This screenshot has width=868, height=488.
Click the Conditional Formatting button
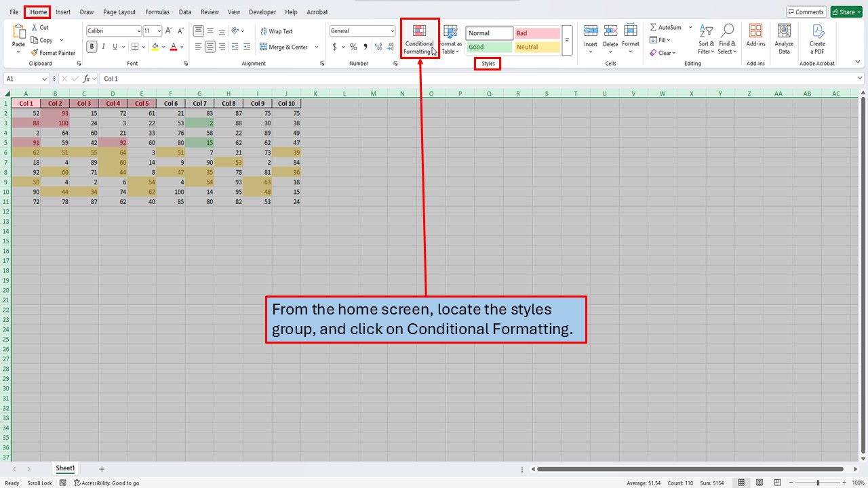pos(419,39)
